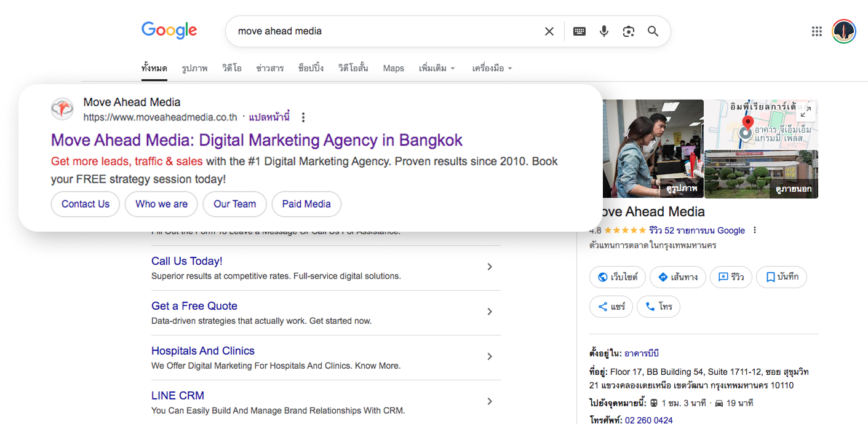Expand the Call Us Today! sitelink chevron
The height and width of the screenshot is (424, 868).
coord(490,267)
